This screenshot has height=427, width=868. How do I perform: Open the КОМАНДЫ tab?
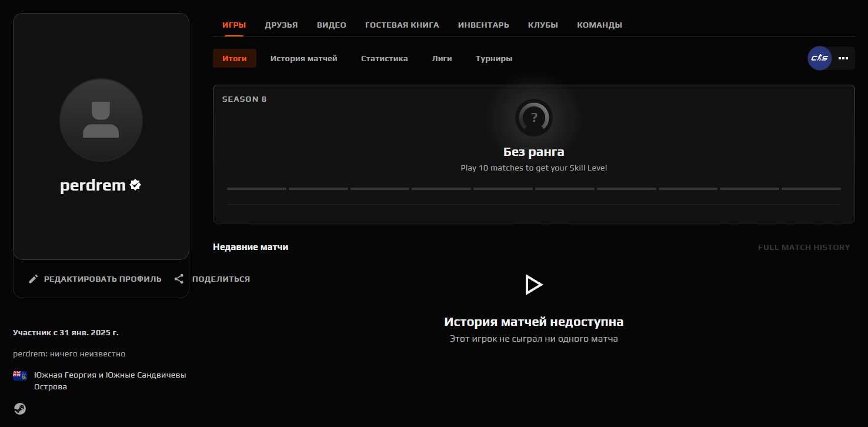coord(599,25)
